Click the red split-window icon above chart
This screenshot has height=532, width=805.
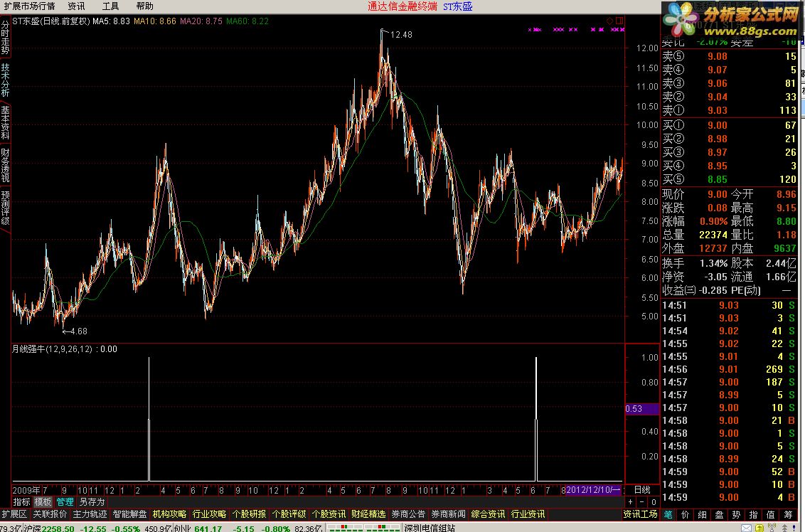click(x=619, y=21)
